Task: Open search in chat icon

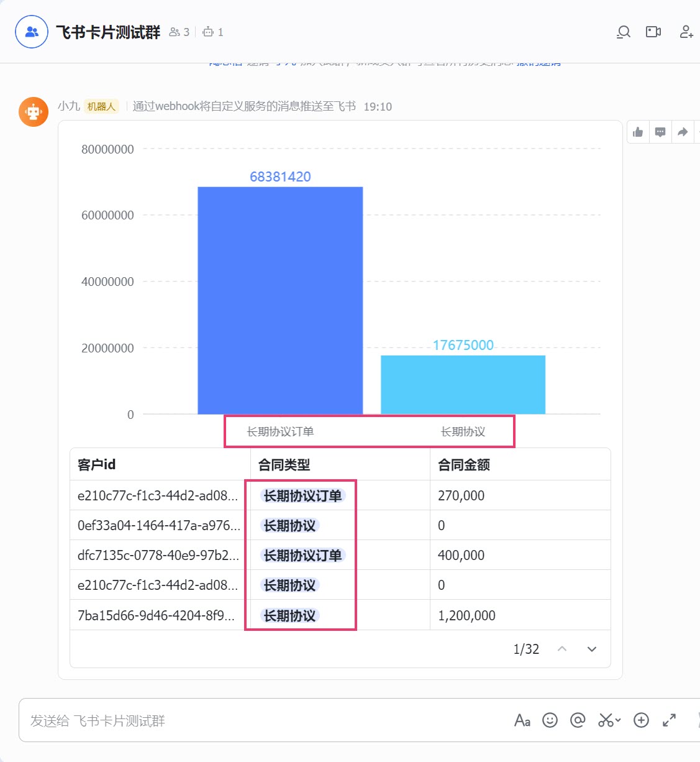Action: point(624,32)
